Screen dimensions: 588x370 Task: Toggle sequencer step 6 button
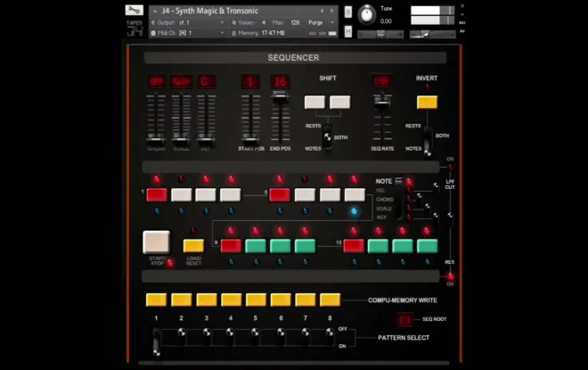click(x=305, y=194)
